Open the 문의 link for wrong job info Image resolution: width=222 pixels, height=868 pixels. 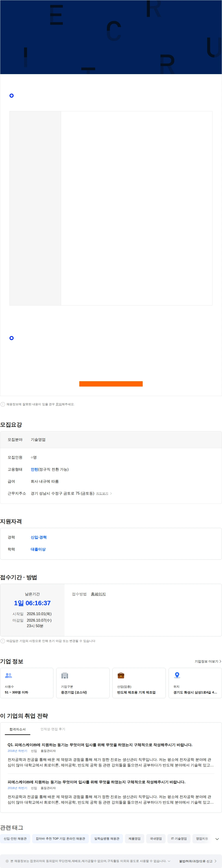click(58, 404)
